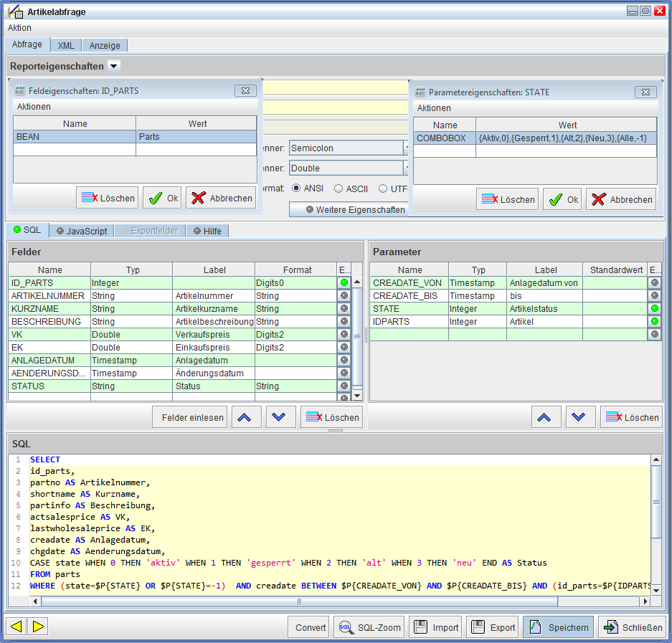Viewport: 672px width, 643px height.
Task: Expand the Reporteigenschaften arrow
Action: click(x=114, y=66)
